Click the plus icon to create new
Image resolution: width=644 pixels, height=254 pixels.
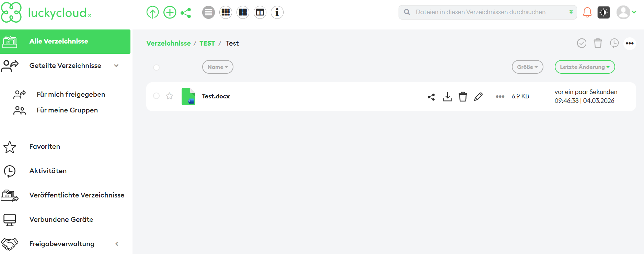click(x=170, y=13)
